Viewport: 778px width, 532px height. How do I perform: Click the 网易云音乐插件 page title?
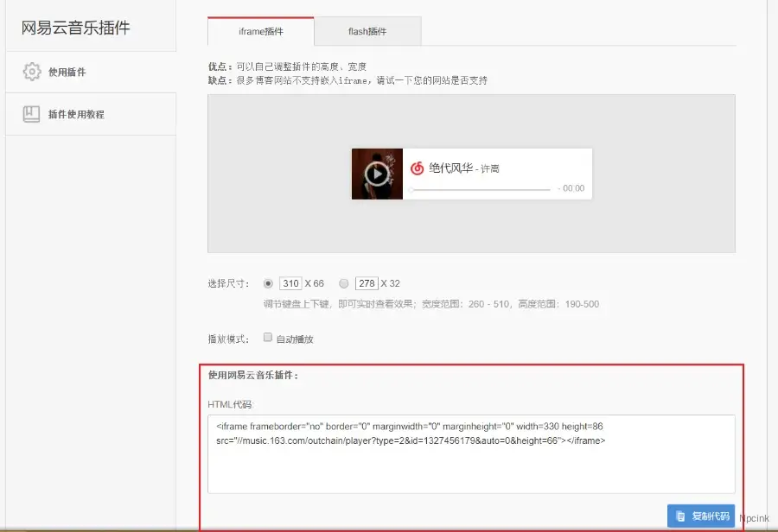click(x=75, y=28)
